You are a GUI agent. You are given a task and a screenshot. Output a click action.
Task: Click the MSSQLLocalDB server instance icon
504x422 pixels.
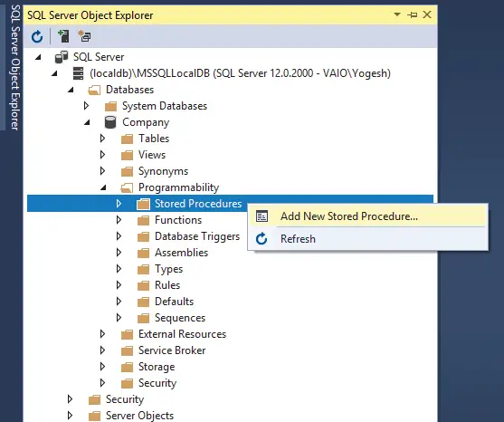click(x=78, y=73)
